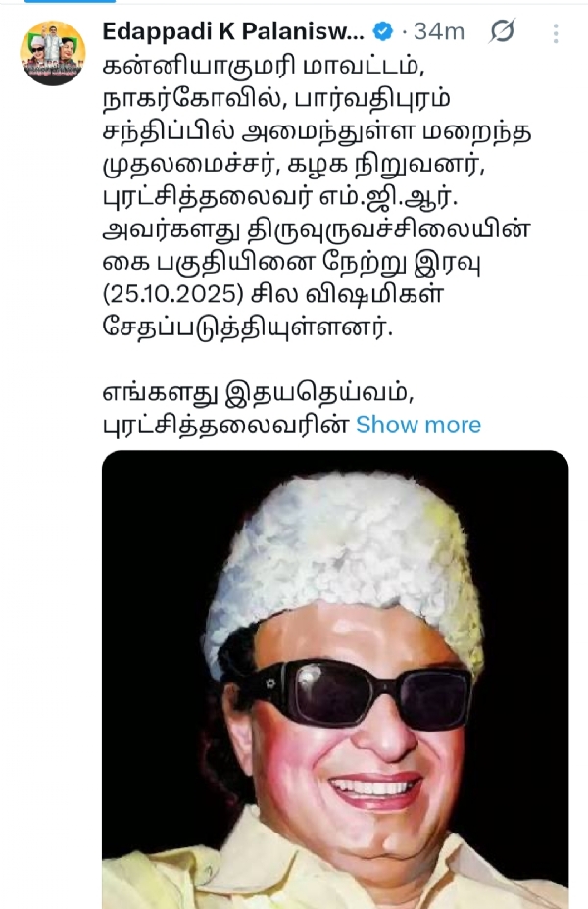Image resolution: width=588 pixels, height=909 pixels.
Task: Open the attached portrait image
Action: [x=335, y=680]
